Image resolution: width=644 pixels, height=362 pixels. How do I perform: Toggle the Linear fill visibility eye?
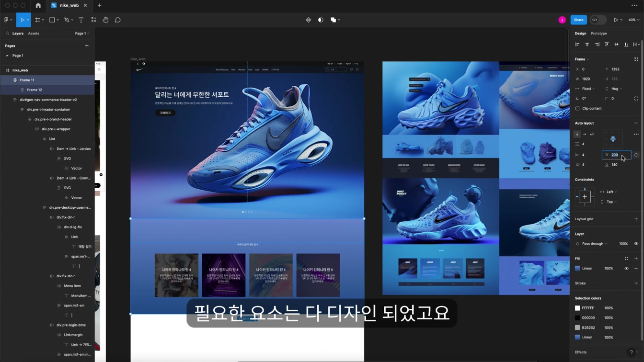click(x=626, y=269)
